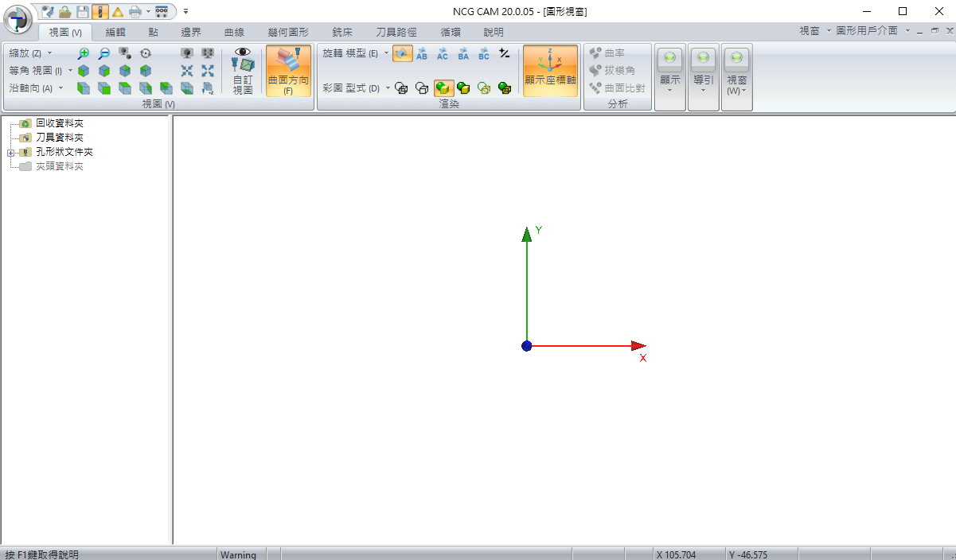This screenshot has width=956, height=560.
Task: Open the round NCG CAM application menu button
Action: [18, 19]
